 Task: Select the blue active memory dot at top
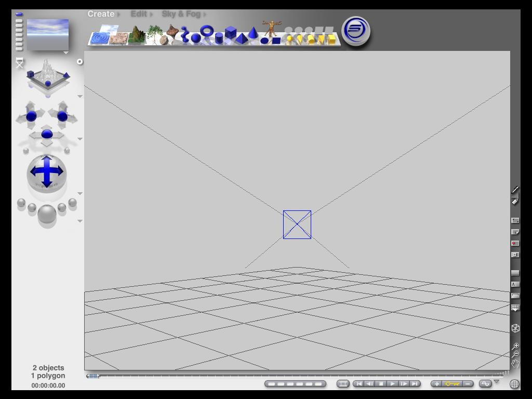coord(19,14)
